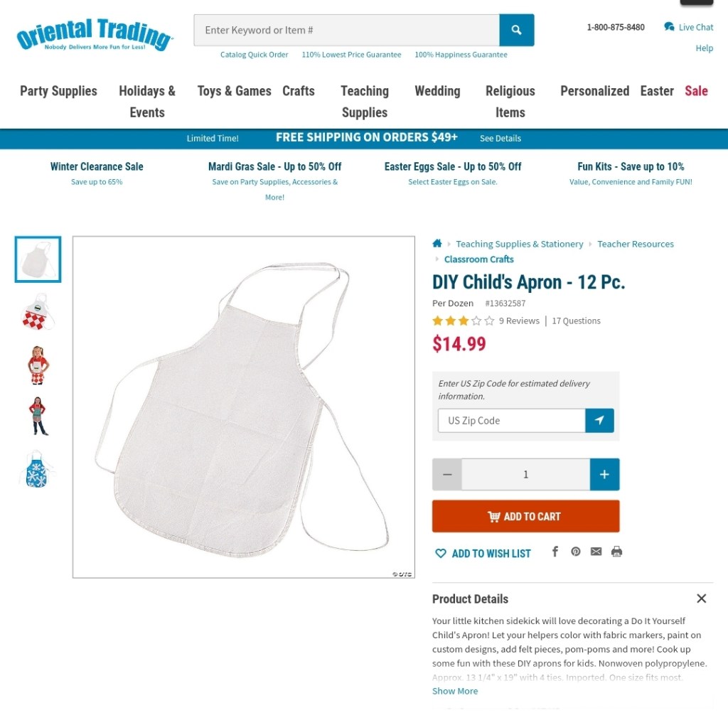Email this product via envelope icon

pyautogui.click(x=596, y=551)
